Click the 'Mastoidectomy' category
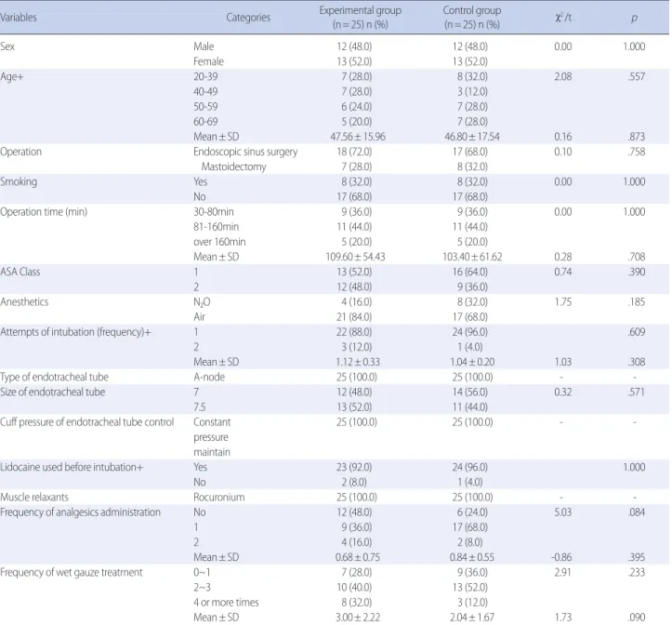This screenshot has height=625, width=672. coord(234,166)
